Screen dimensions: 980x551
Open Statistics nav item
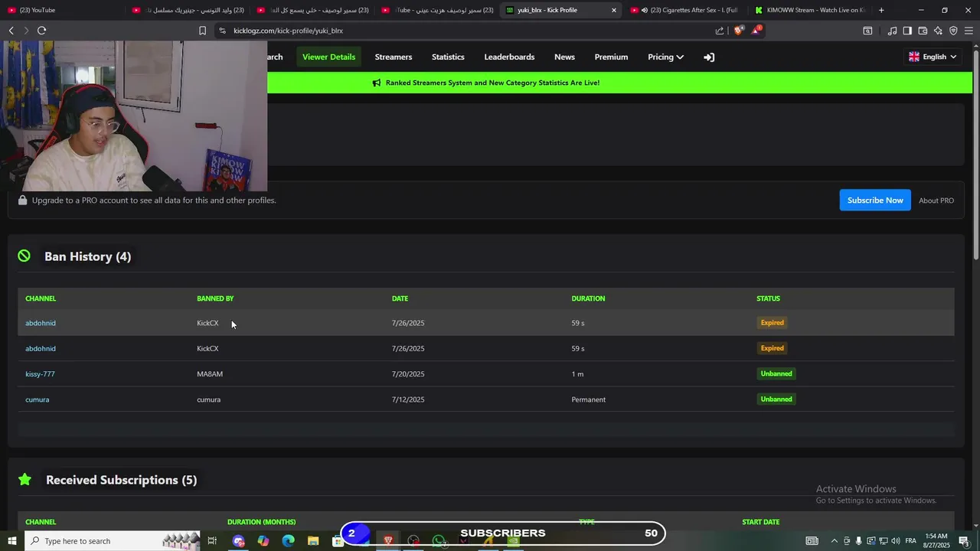tap(448, 57)
